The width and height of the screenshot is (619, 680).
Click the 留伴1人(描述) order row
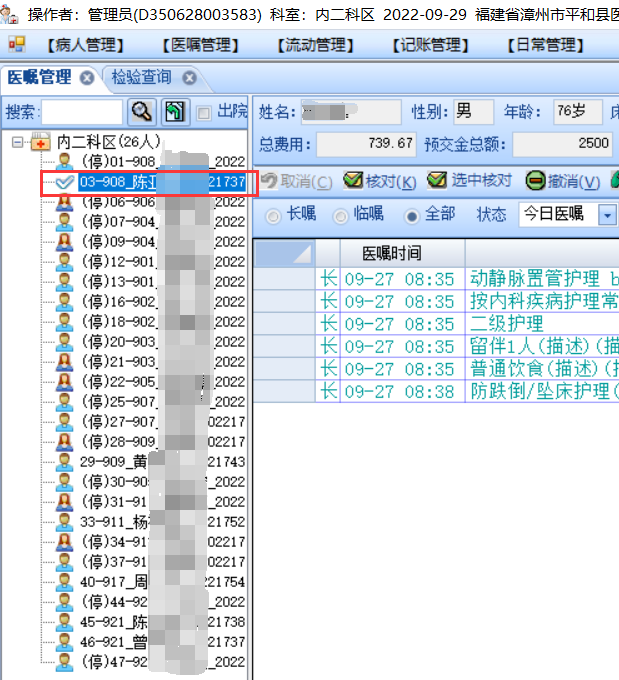click(x=436, y=347)
